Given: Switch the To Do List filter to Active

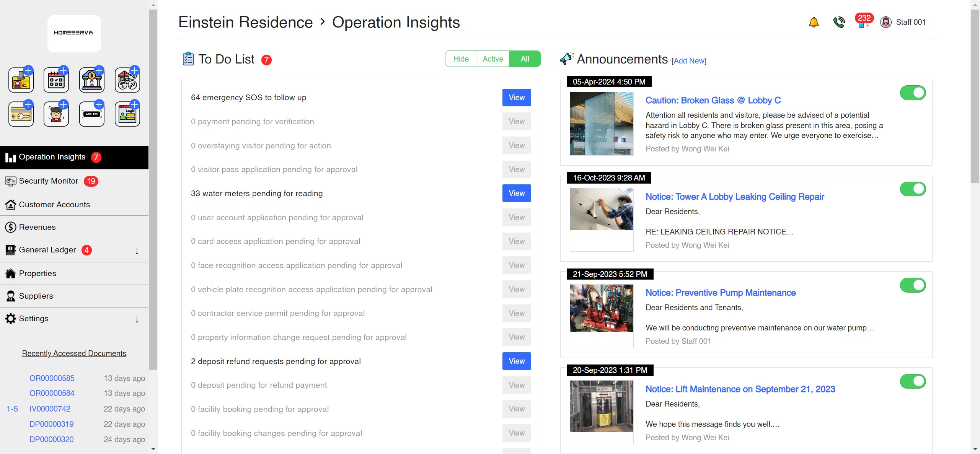Looking at the screenshot, I should [492, 59].
